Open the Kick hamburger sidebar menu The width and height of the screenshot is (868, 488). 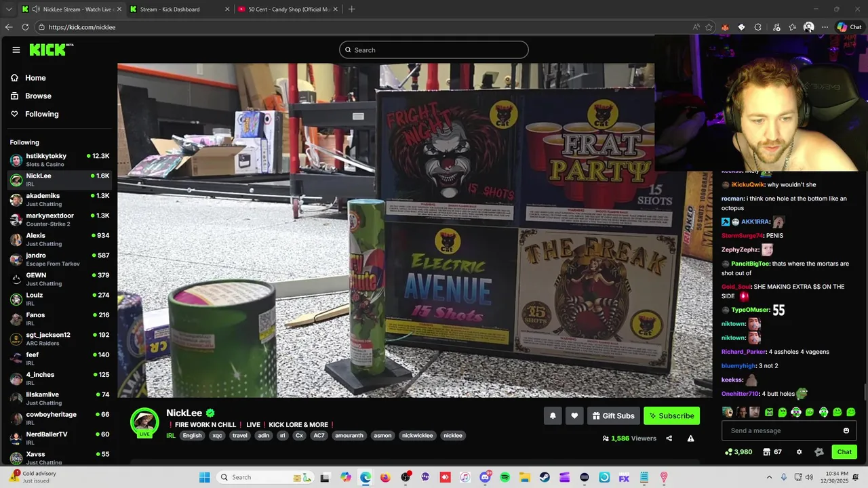click(x=16, y=49)
